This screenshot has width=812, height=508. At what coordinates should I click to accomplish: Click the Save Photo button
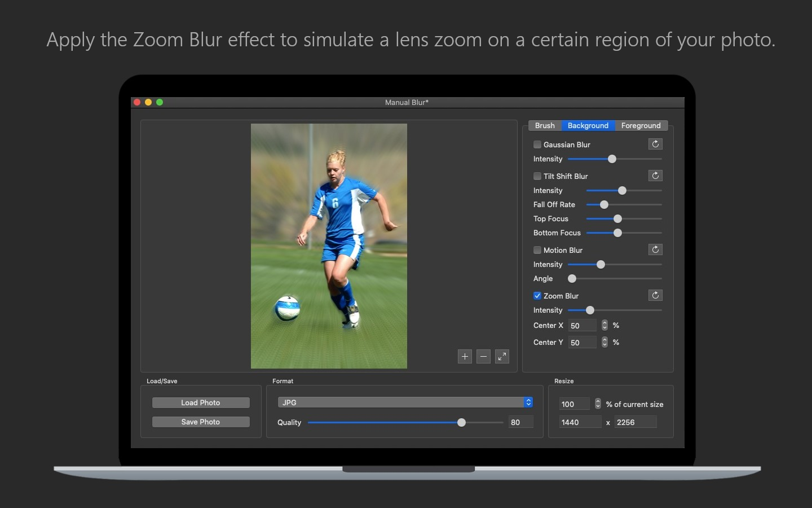(x=201, y=422)
